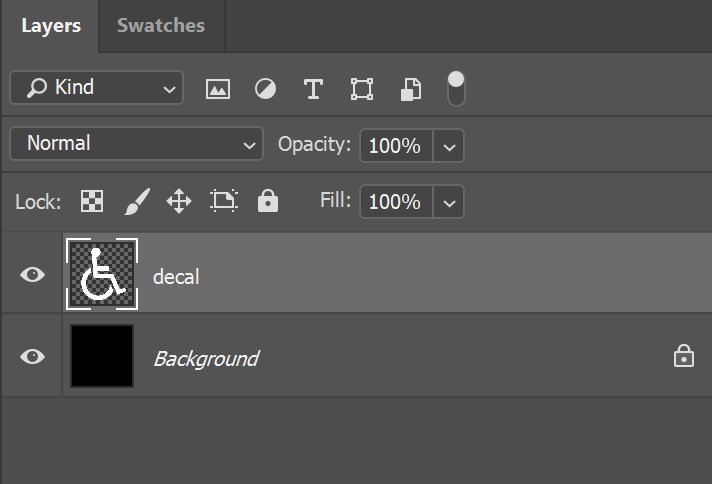The image size is (712, 484).
Task: Select the decal layer thumbnail
Action: point(102,274)
